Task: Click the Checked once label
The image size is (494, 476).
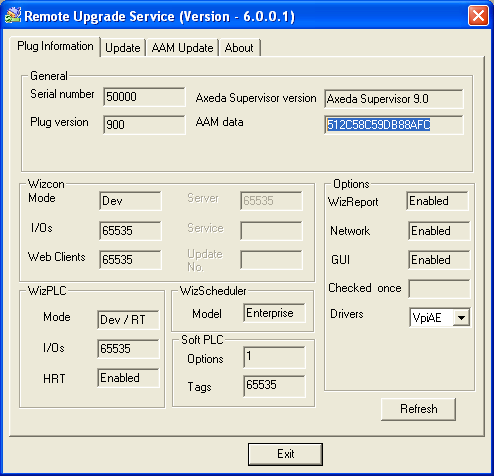Action: (x=365, y=288)
